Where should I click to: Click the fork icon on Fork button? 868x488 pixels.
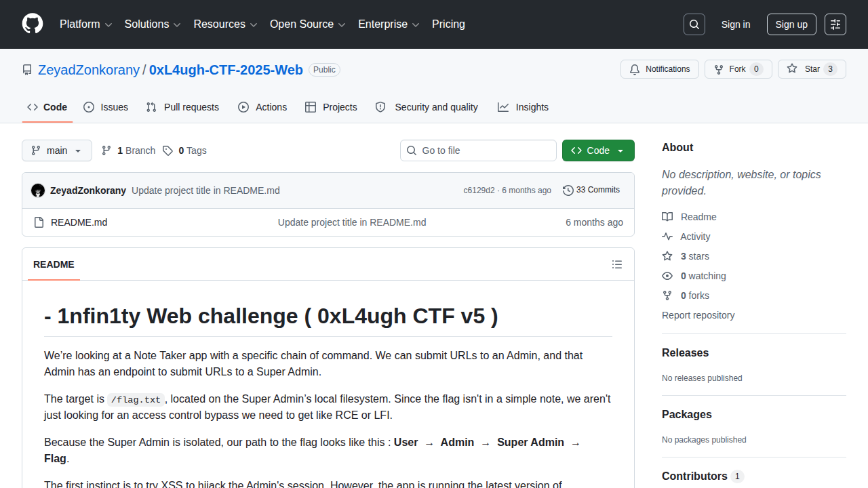point(719,69)
